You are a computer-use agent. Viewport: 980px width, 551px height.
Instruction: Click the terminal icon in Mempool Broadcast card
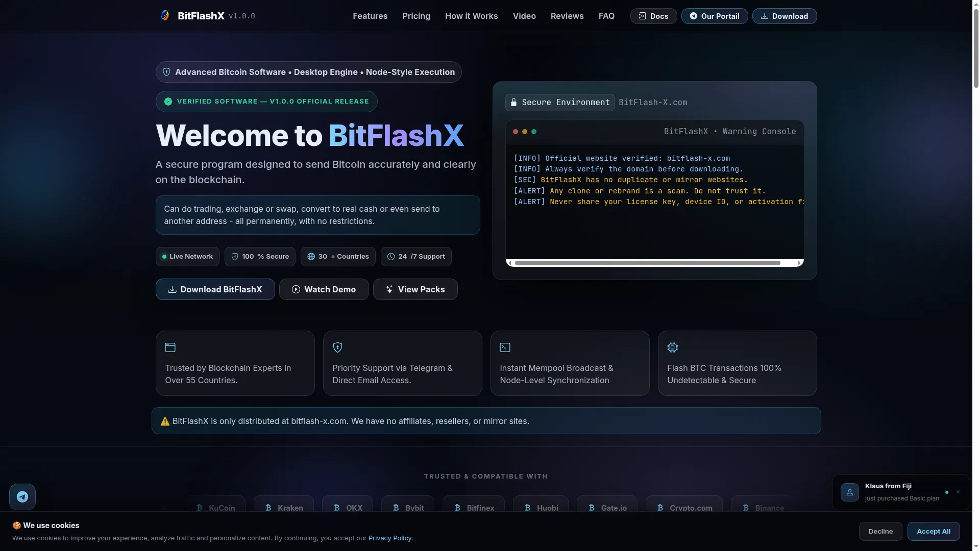coord(505,347)
